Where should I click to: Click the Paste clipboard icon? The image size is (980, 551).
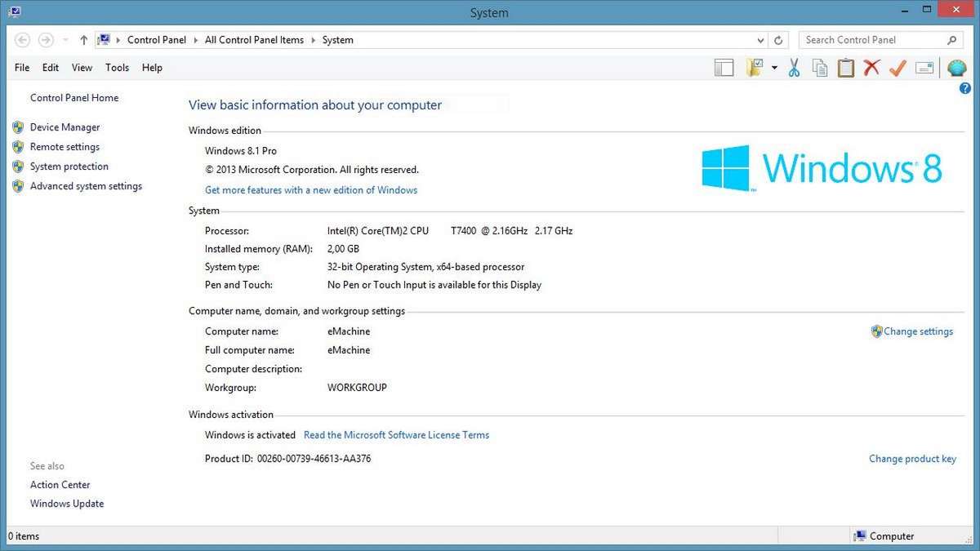point(845,68)
